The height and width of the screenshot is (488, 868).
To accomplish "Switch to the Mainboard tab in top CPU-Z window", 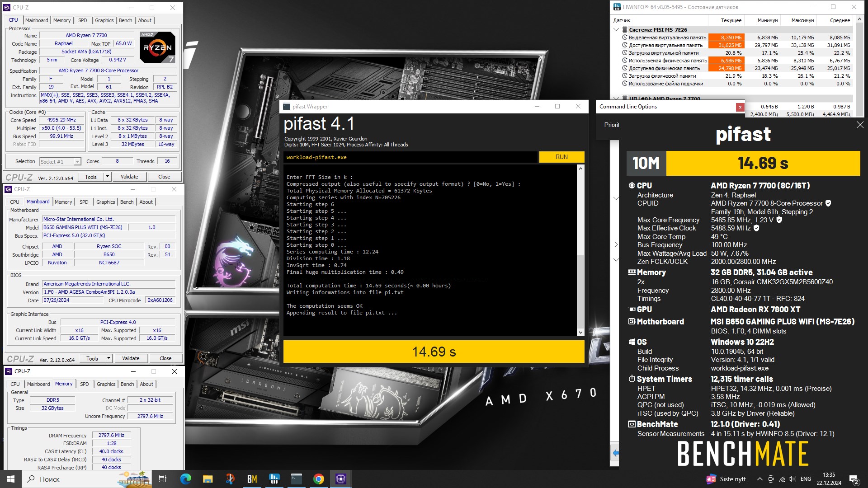I will click(37, 20).
